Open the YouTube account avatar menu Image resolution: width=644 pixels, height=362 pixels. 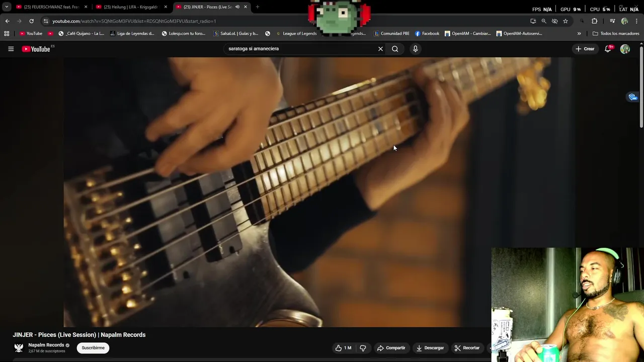625,49
